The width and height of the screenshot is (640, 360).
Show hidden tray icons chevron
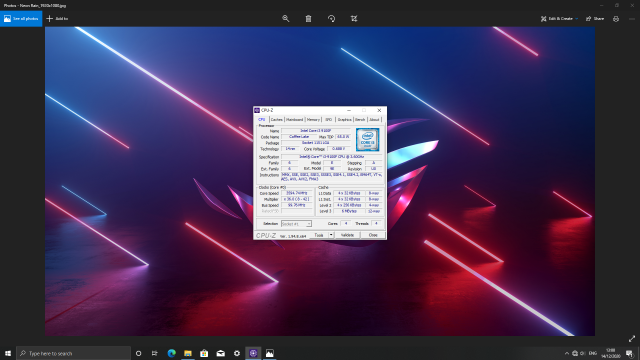(x=567, y=353)
